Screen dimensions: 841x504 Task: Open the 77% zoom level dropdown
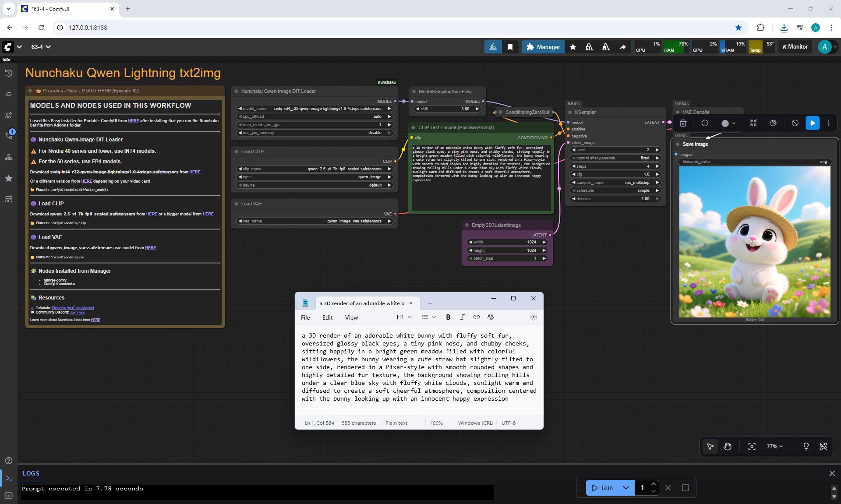coord(774,446)
